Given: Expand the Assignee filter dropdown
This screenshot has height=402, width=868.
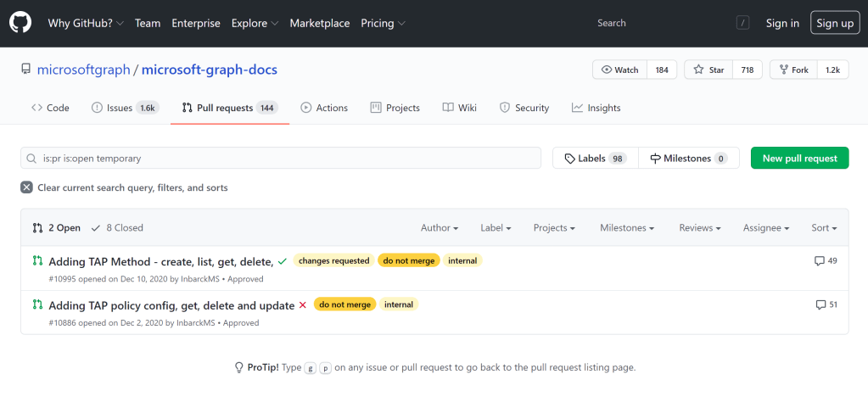Looking at the screenshot, I should point(766,227).
